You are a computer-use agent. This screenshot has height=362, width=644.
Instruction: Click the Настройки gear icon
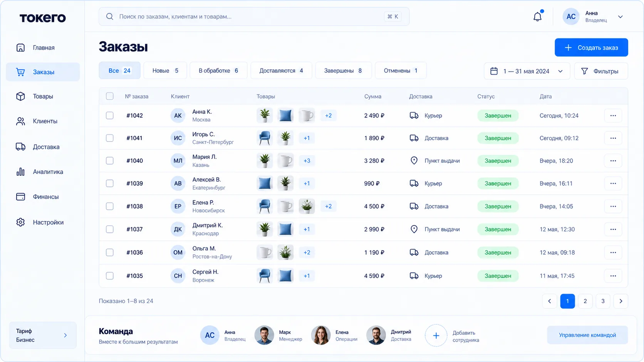coord(20,222)
